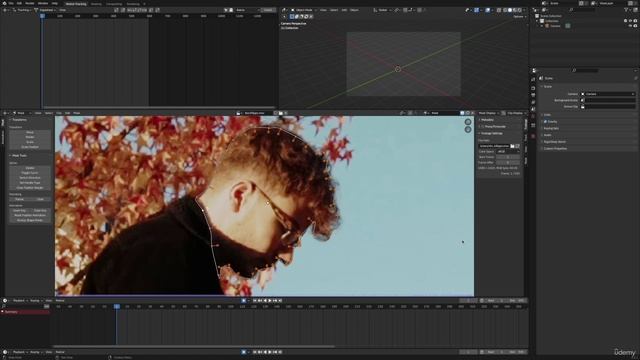Click Blender logo in top menu bar

(4, 3)
